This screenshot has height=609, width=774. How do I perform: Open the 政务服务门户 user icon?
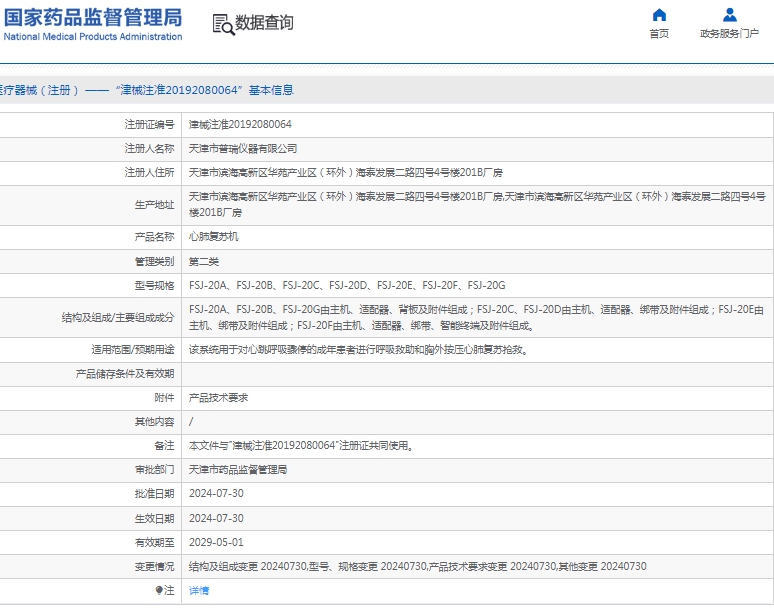click(x=730, y=15)
